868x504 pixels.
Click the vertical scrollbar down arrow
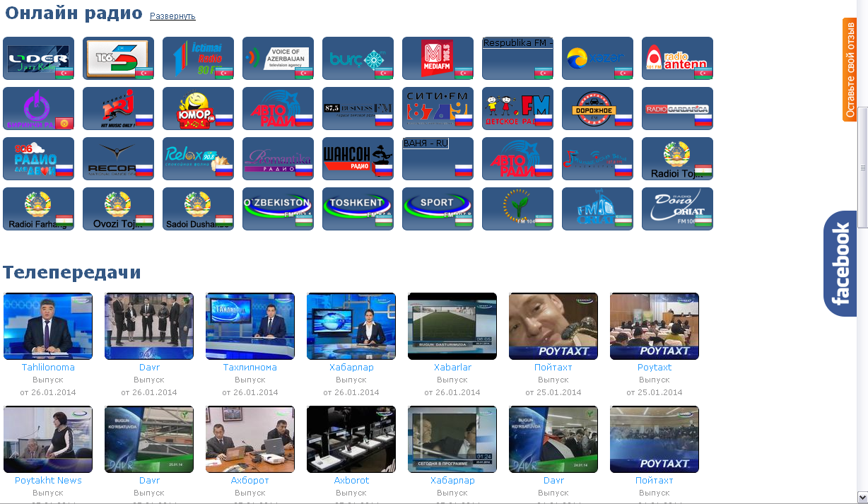pyautogui.click(x=862, y=497)
